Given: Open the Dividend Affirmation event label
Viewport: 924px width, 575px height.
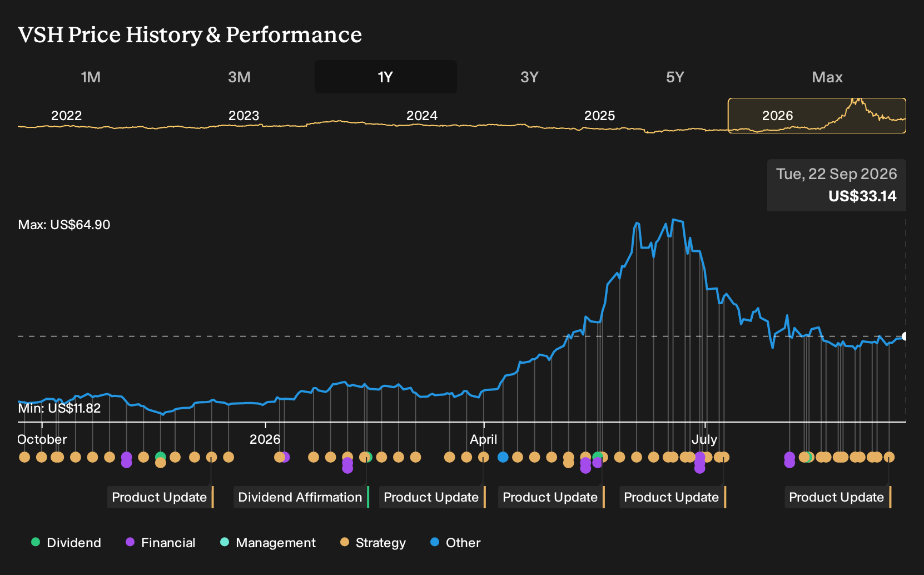Looking at the screenshot, I should tap(301, 497).
